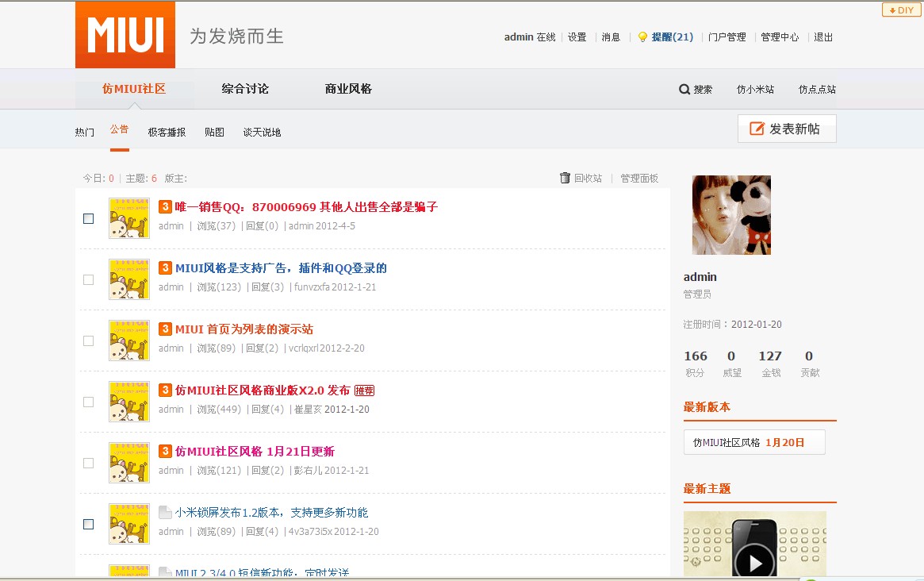
Task: Switch to the 谈天说地 sub-tab
Action: 263,132
